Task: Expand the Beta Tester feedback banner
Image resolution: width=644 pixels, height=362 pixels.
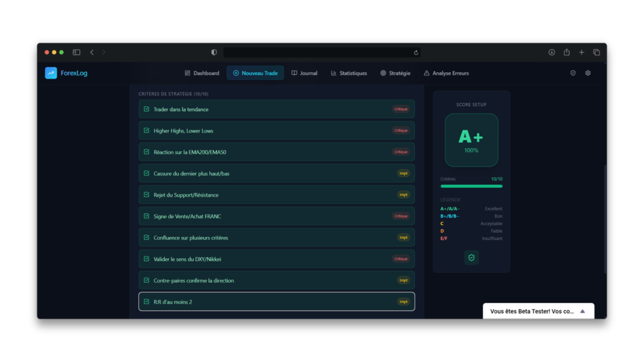Action: point(582,311)
